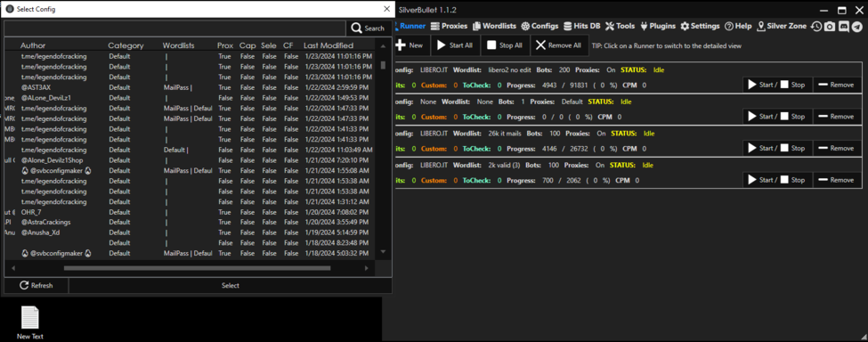Select the row modified 1/21/2024 1:55:08 AM
Screen dimensions: 868x342
coord(190,170)
